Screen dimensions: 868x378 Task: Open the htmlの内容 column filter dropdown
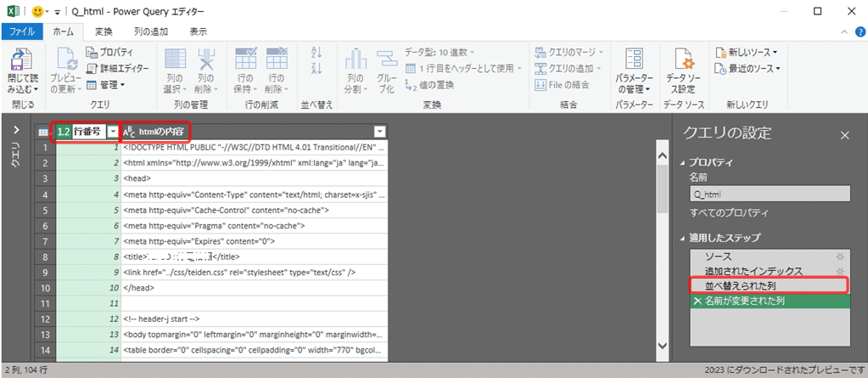(379, 132)
